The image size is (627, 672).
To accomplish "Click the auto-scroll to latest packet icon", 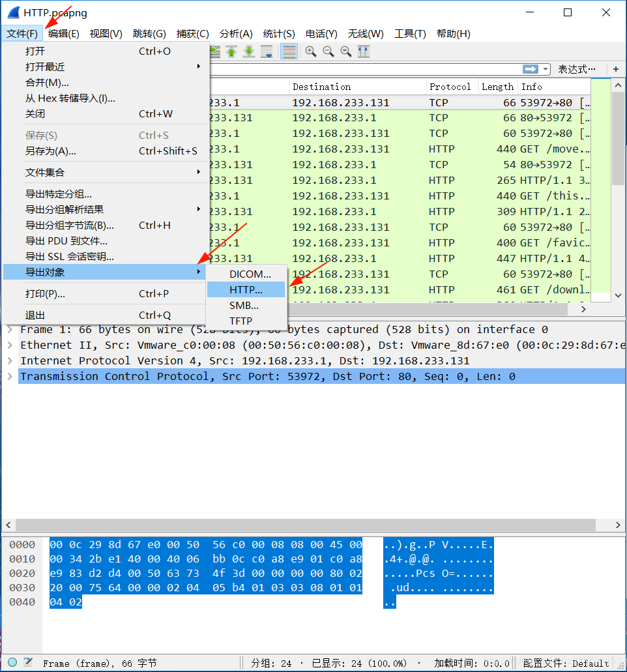I will tap(267, 51).
